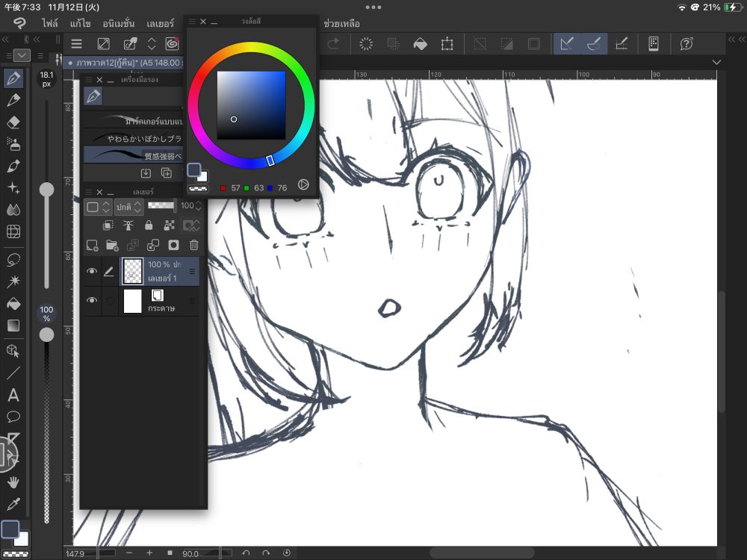Screen dimensions: 747x560
Task: Click the Create layer mask icon
Action: coord(173,245)
